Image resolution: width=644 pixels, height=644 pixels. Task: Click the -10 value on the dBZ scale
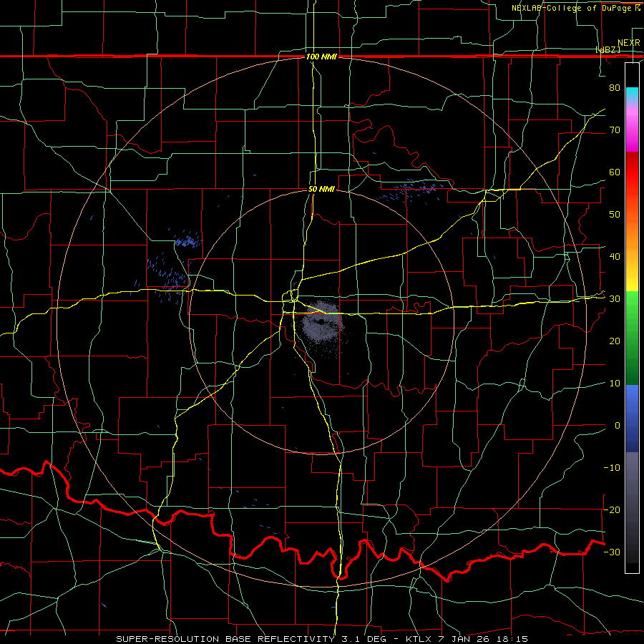(612, 468)
